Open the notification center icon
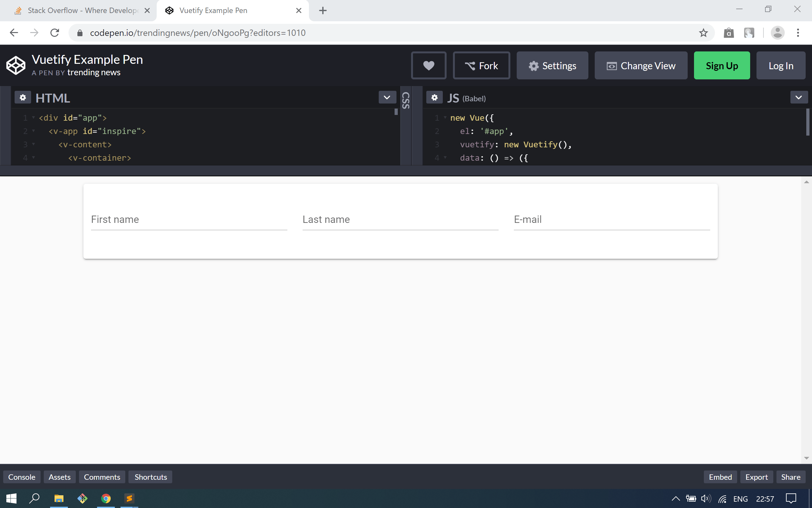Image resolution: width=812 pixels, height=508 pixels. coord(791,498)
